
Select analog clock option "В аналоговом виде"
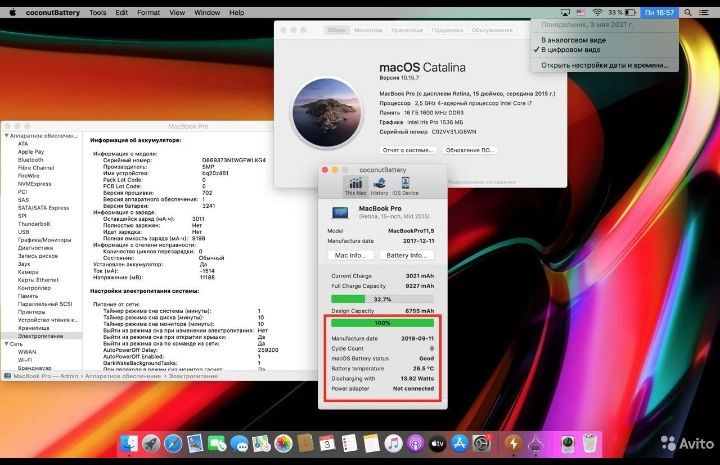574,40
